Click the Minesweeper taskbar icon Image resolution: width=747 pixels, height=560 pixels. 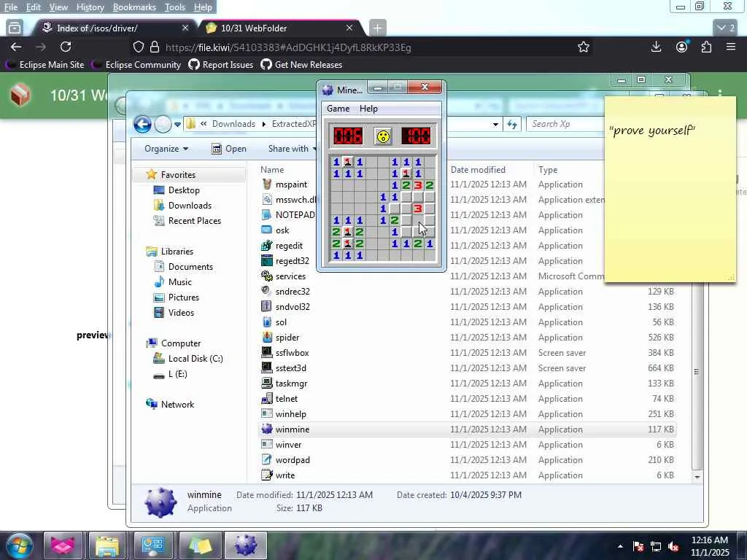[x=245, y=545]
